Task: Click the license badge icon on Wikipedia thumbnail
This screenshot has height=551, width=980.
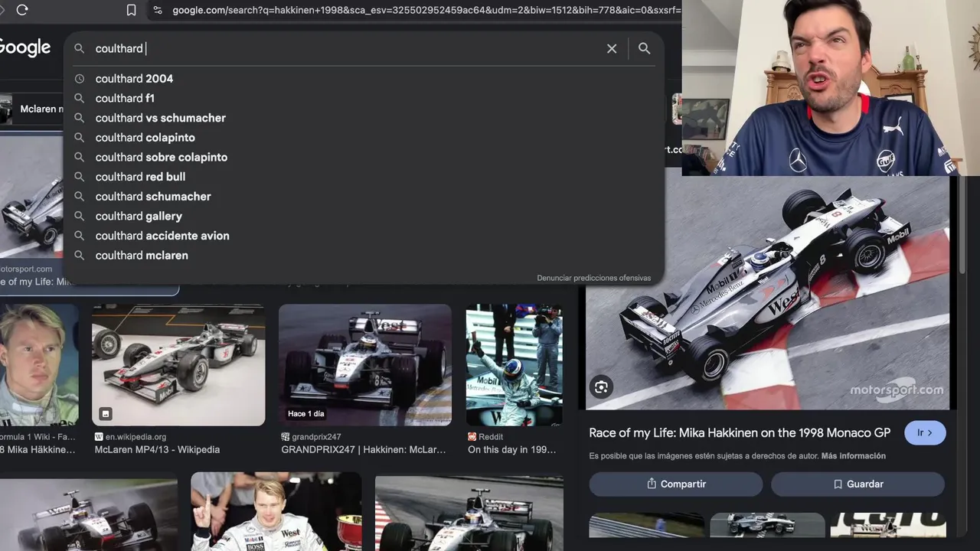Action: tap(106, 413)
